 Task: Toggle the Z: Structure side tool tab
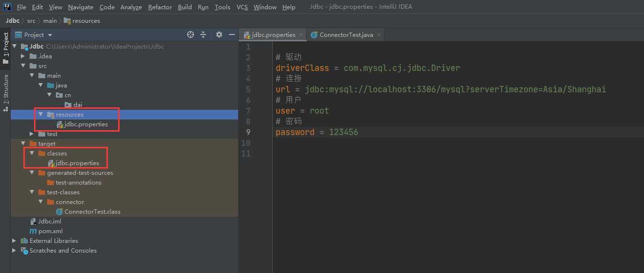click(x=5, y=93)
